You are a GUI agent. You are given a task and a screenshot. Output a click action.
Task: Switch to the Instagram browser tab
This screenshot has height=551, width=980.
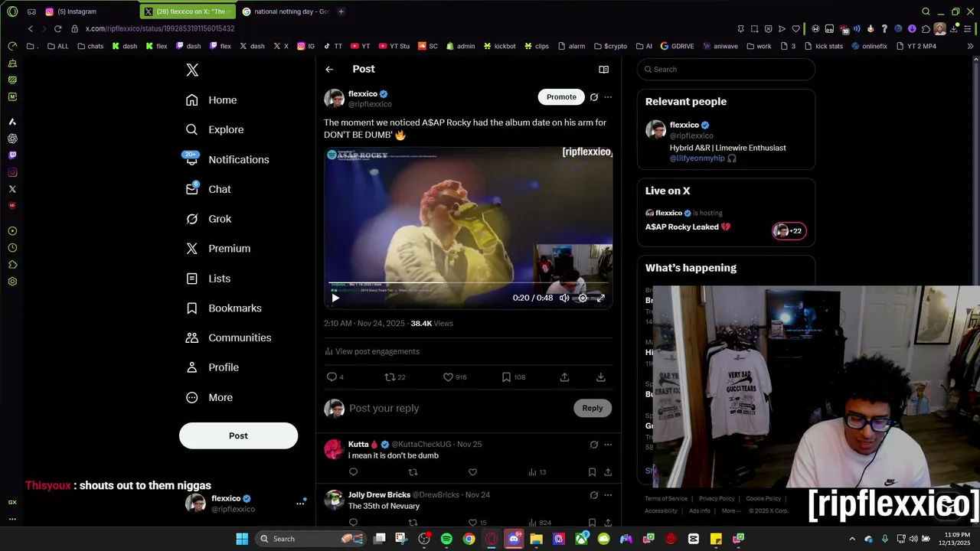click(x=88, y=11)
